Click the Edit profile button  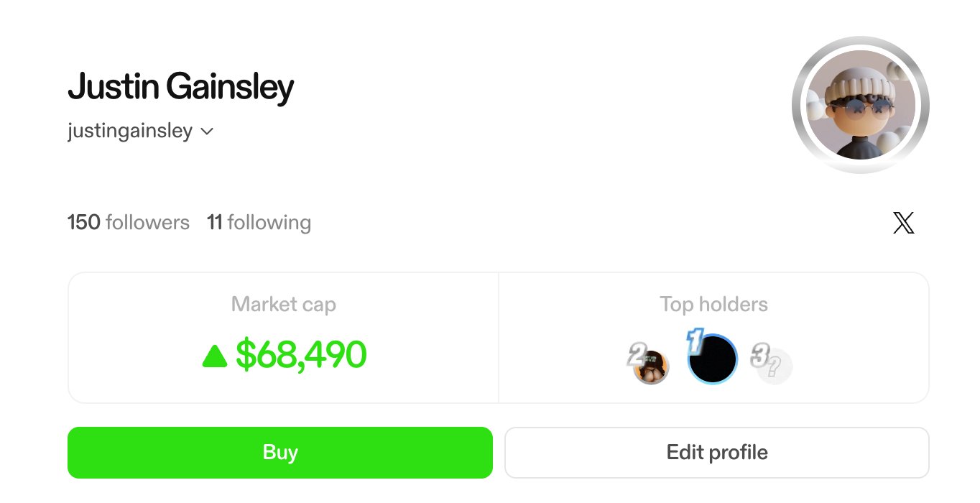pyautogui.click(x=716, y=453)
